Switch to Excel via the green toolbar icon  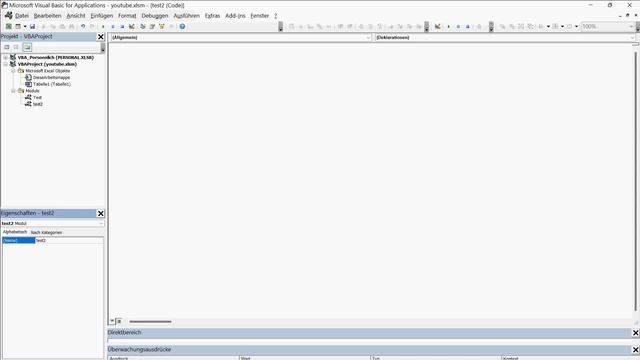pos(8,27)
